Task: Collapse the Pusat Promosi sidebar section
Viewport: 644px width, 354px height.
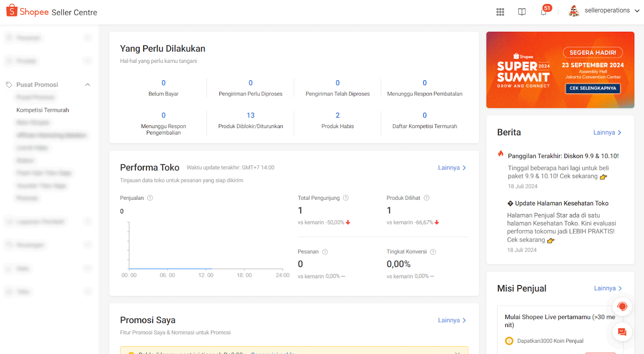Action: click(88, 85)
